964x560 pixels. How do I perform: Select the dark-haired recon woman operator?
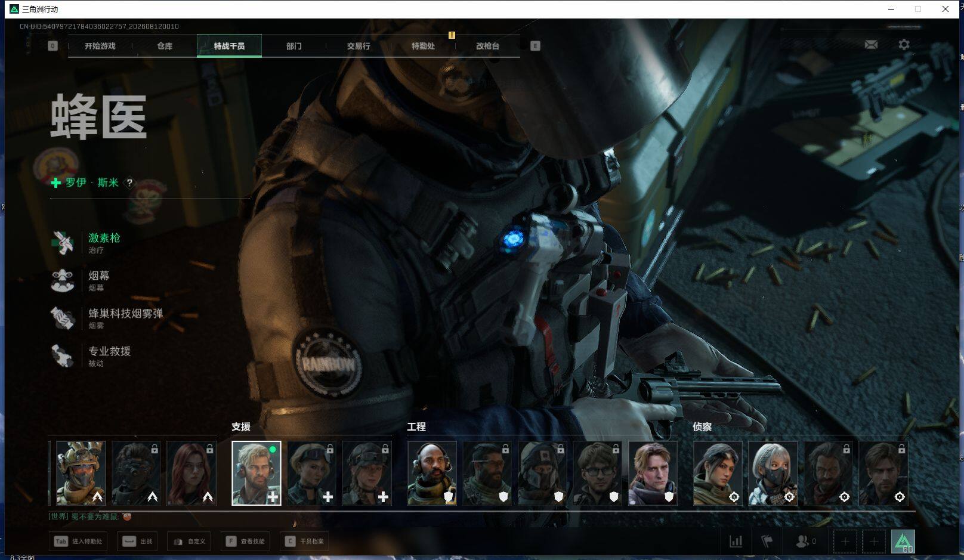tap(718, 473)
